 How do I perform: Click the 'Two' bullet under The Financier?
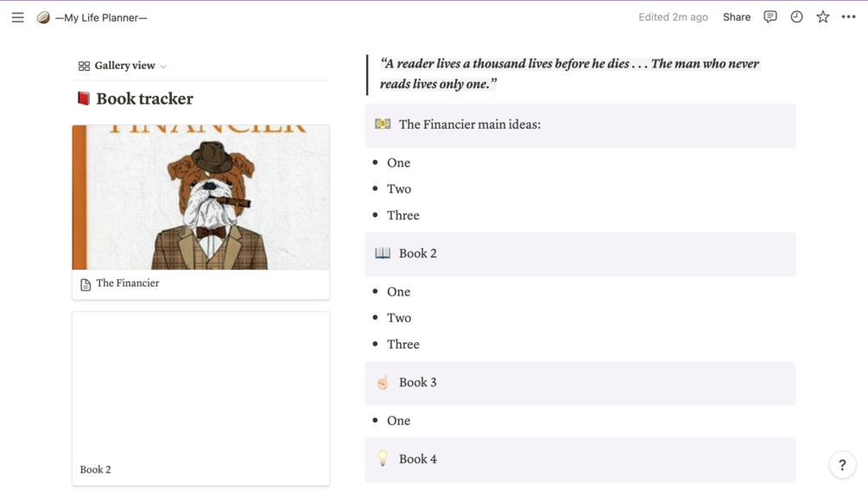399,188
